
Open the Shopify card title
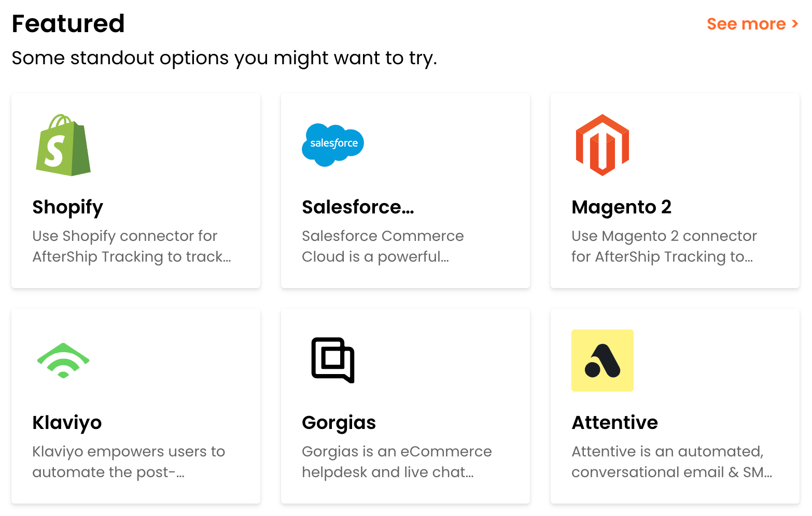(68, 207)
